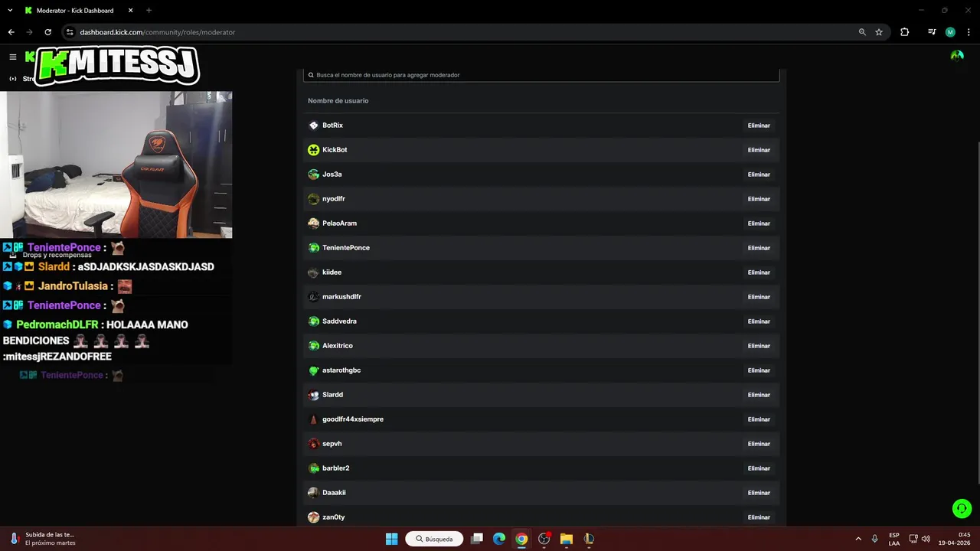980x551 pixels.
Task: Select the astarothgbc username text
Action: click(341, 370)
